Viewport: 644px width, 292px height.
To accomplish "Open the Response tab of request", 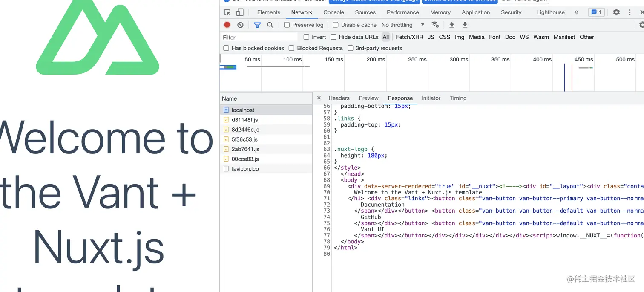I will [400, 98].
